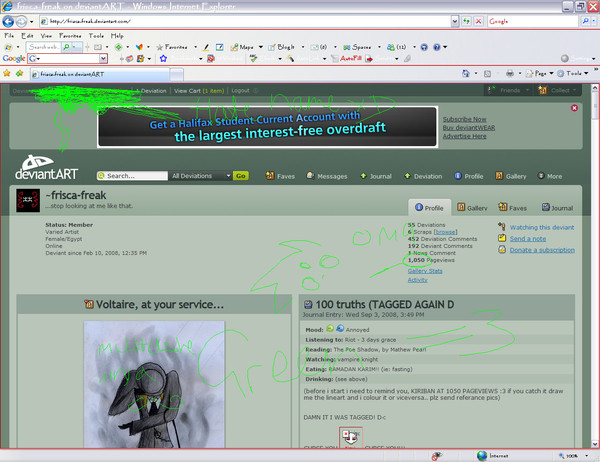Screen dimensions: 600x462
Task: Click the Buy deviantWEAR link
Action: click(469, 127)
